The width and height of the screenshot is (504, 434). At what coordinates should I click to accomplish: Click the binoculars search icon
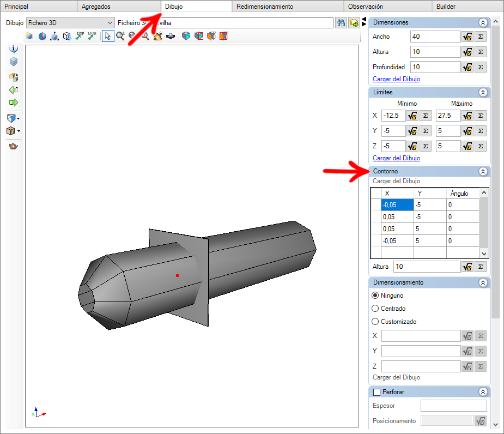pos(341,23)
